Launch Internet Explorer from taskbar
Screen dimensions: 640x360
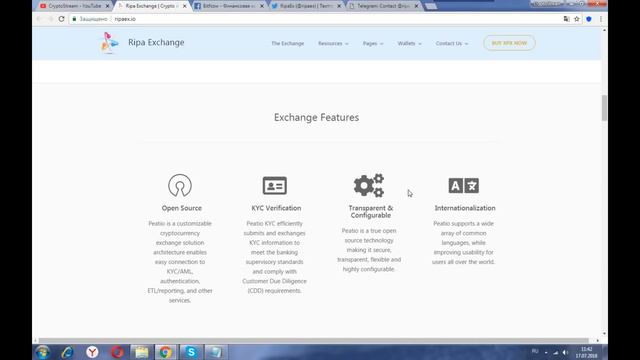67,352
